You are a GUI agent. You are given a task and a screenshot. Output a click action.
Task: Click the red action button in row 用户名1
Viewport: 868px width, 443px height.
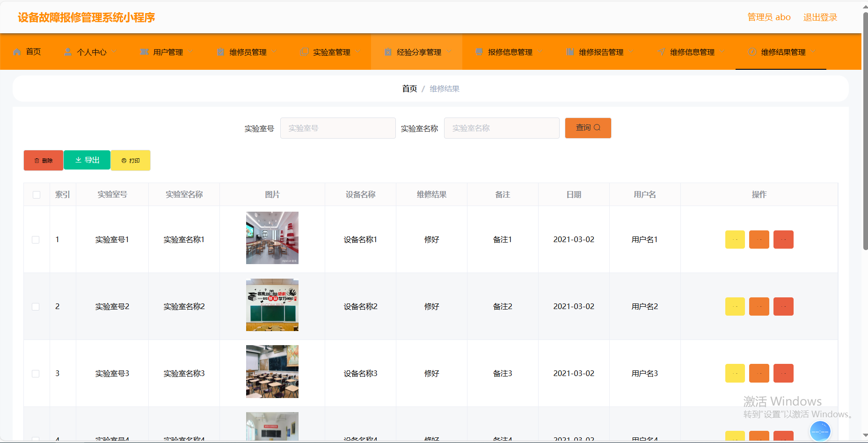783,240
